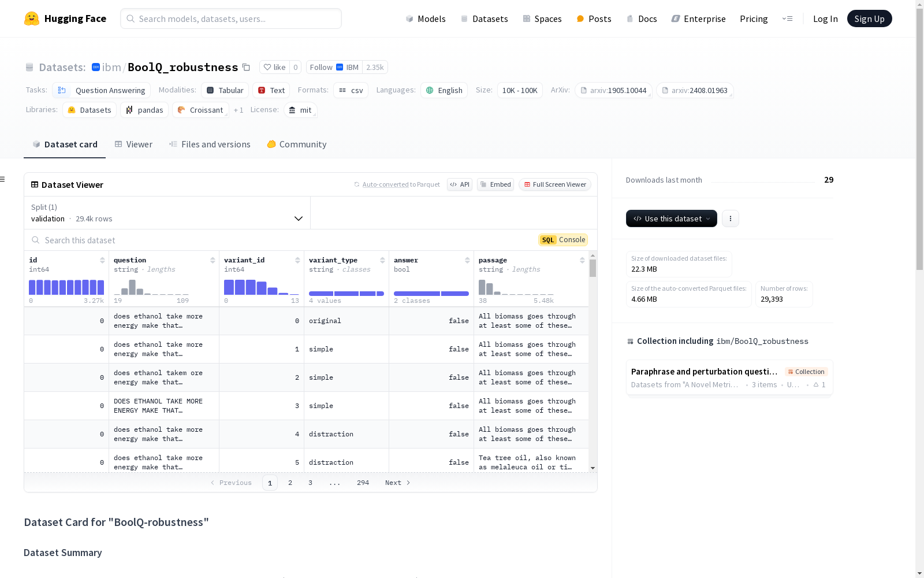Open dataset options three-dot menu
The image size is (924, 578).
(731, 218)
